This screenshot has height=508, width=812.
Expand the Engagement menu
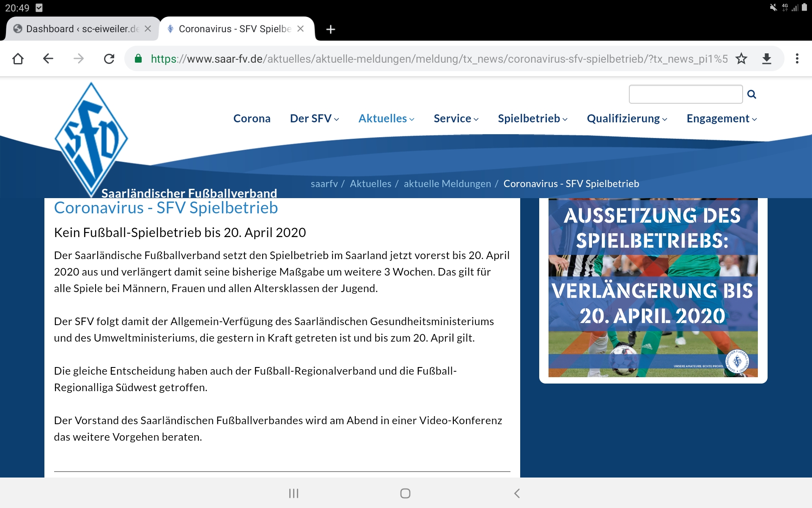[x=721, y=119]
